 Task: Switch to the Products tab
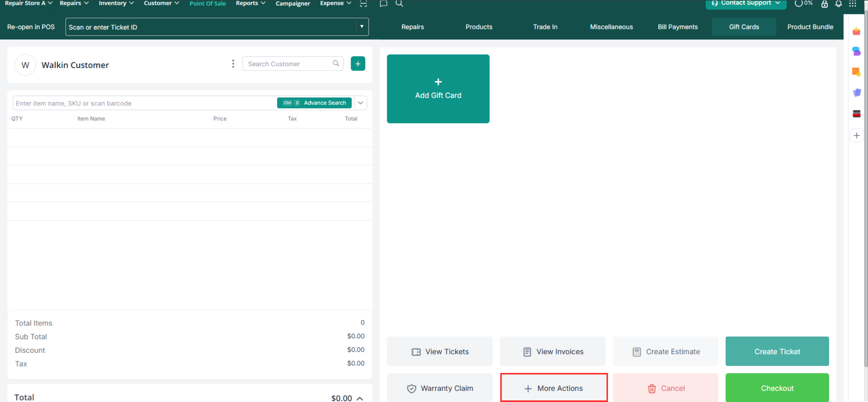point(478,27)
